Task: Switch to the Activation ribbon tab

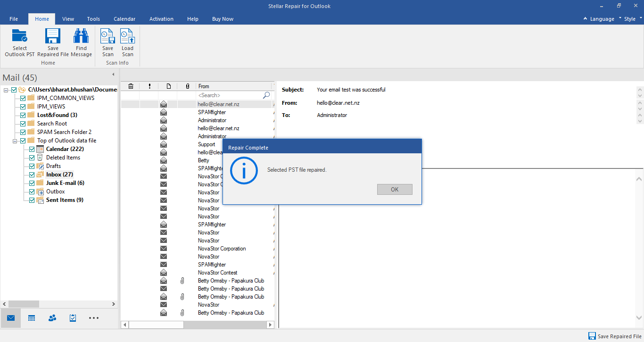Action: pos(161,19)
